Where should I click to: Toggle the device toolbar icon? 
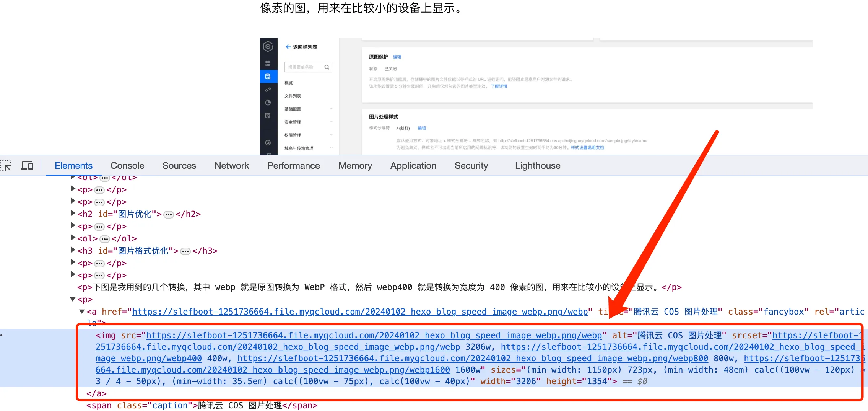tap(27, 166)
